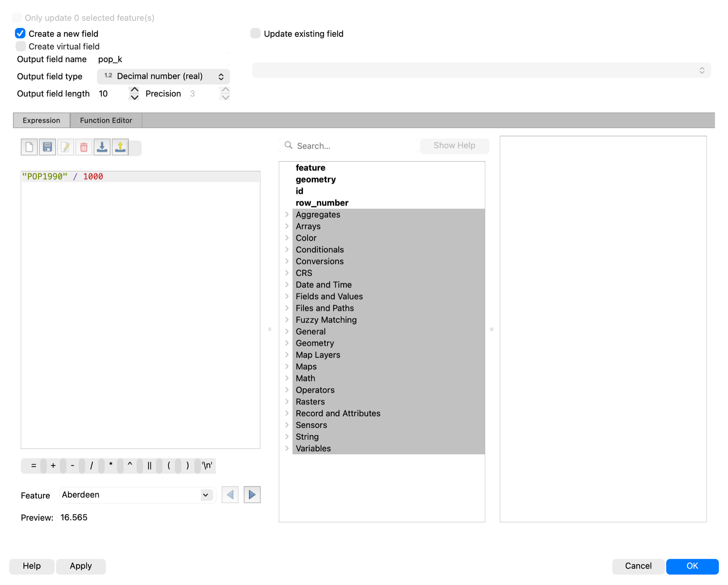This screenshot has height=585, width=728.
Task: Click the OK button
Action: point(692,566)
